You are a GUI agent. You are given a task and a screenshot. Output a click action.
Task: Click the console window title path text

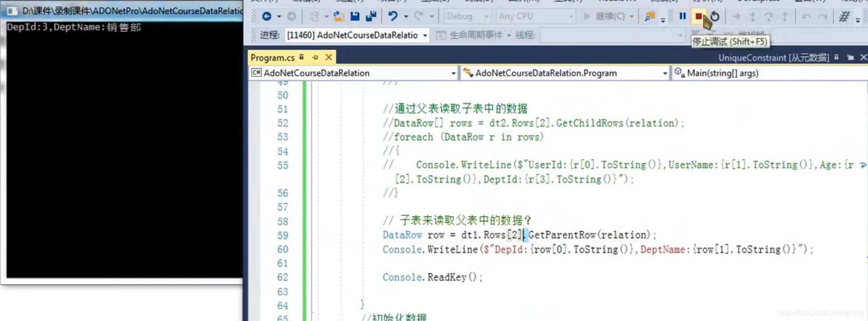click(132, 11)
